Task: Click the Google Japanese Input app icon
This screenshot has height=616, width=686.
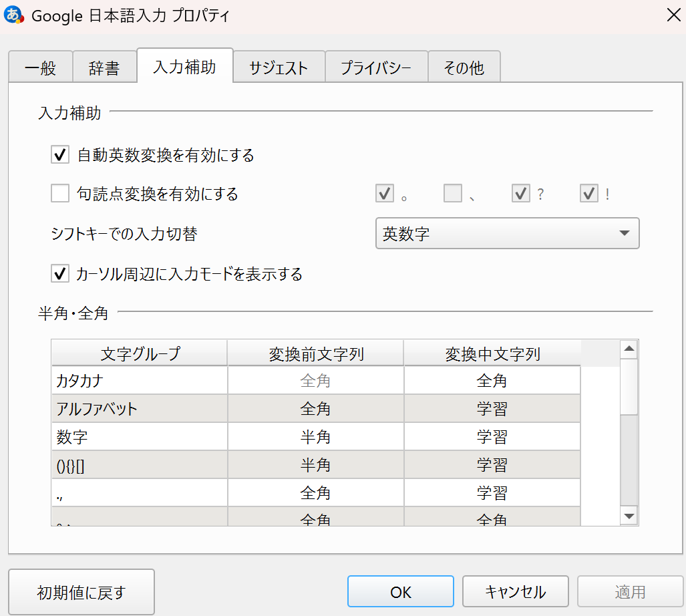Action: 13,15
